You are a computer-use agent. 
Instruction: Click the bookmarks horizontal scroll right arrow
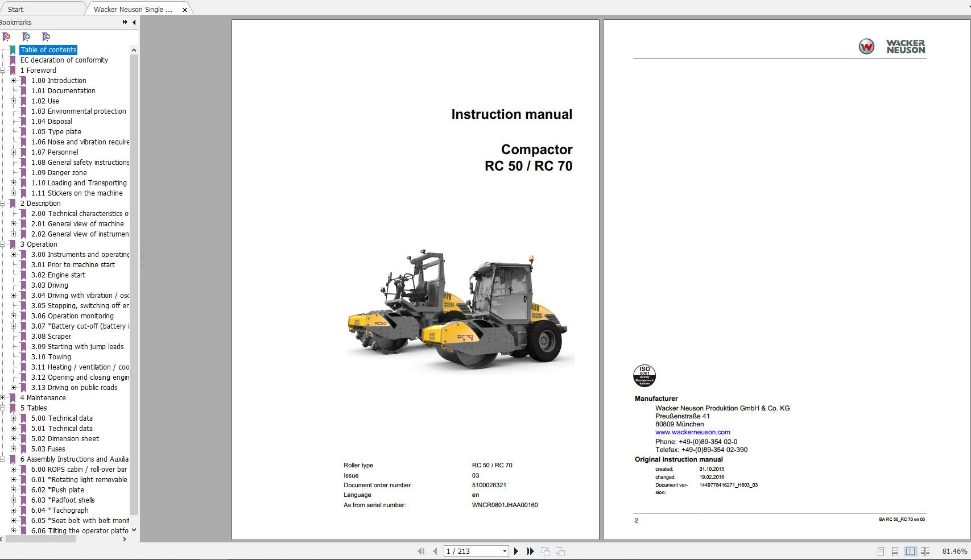click(125, 539)
